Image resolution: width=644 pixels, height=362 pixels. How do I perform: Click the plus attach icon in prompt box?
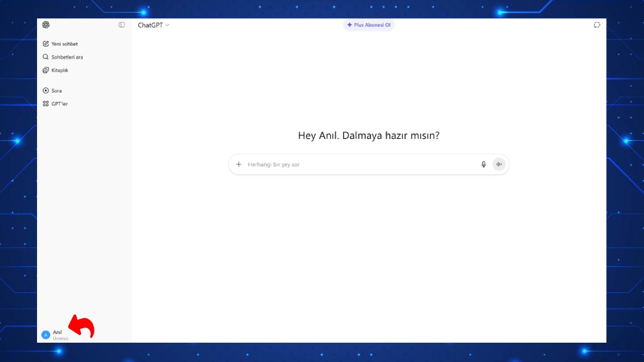[239, 165]
